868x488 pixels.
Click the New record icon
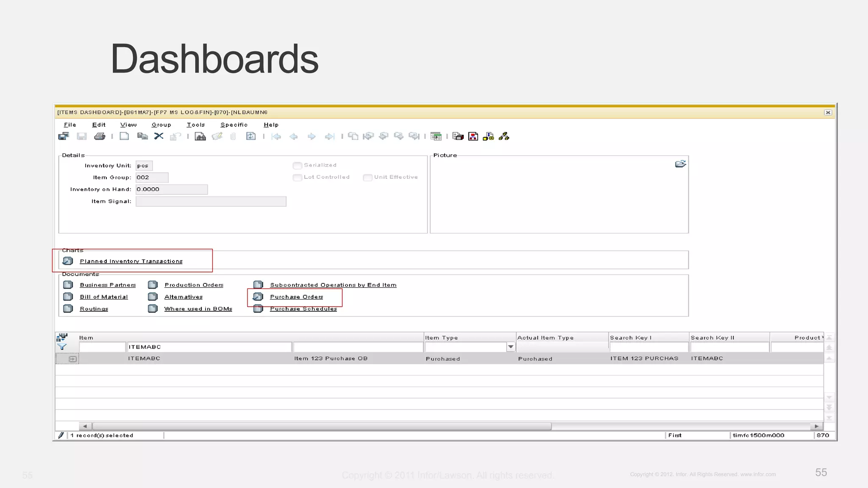click(x=124, y=136)
